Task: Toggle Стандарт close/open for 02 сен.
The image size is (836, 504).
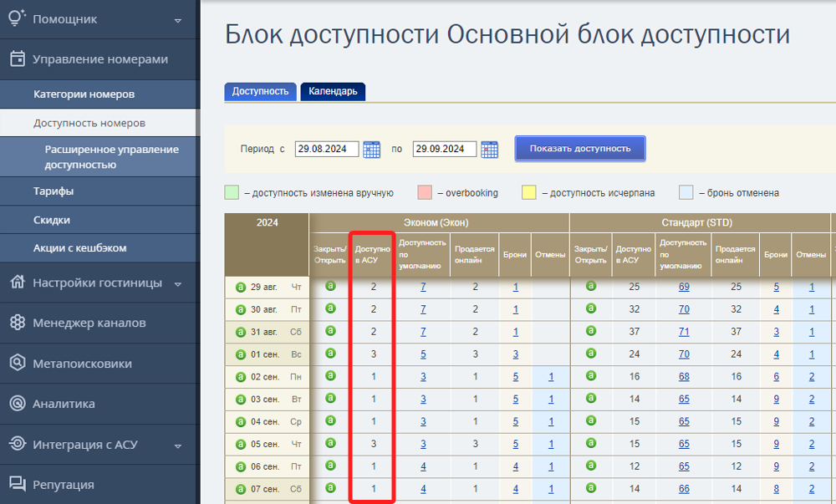Action: click(x=591, y=375)
